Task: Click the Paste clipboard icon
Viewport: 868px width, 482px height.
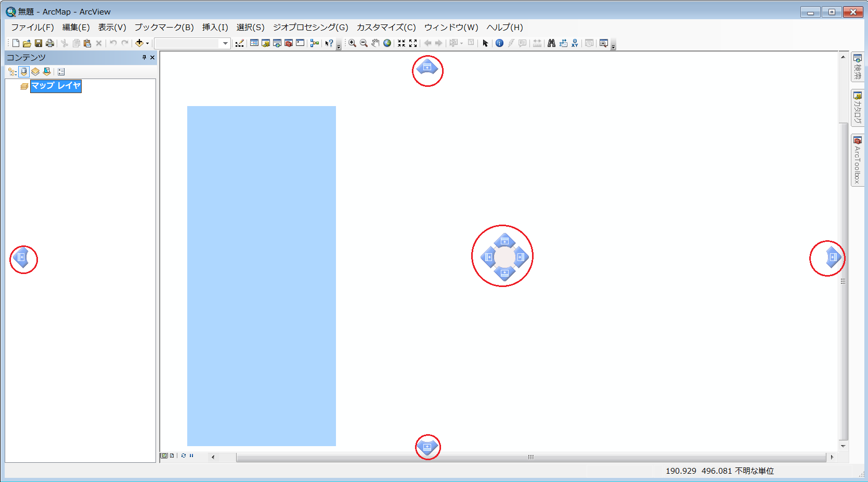Action: coord(87,43)
